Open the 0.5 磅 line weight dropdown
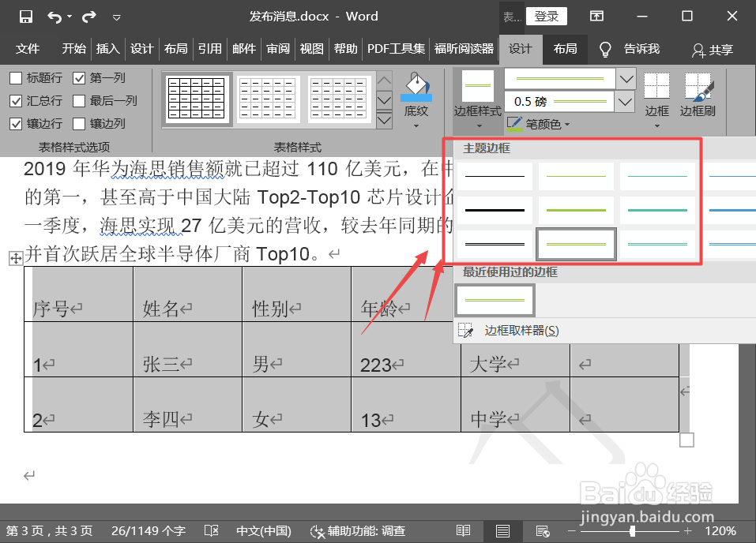The height and width of the screenshot is (543, 756). (625, 102)
